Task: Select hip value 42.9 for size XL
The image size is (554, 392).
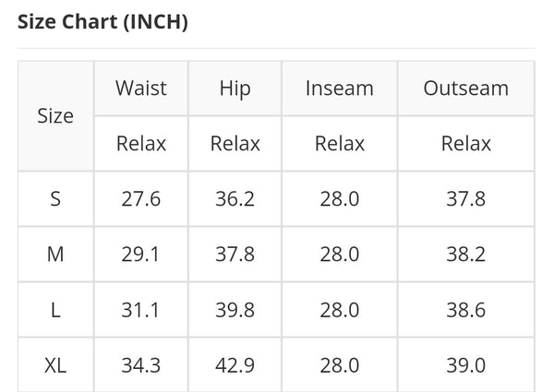Action: [235, 365]
